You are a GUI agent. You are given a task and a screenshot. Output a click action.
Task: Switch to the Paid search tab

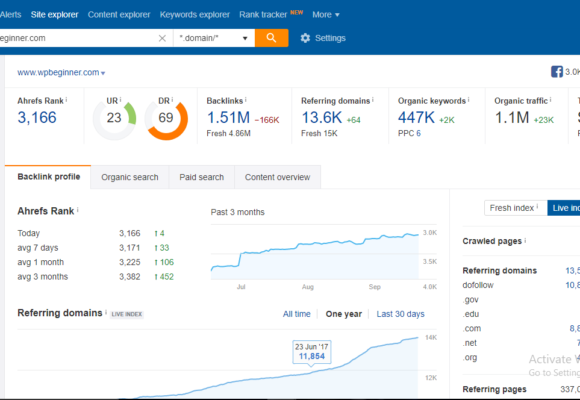[202, 177]
